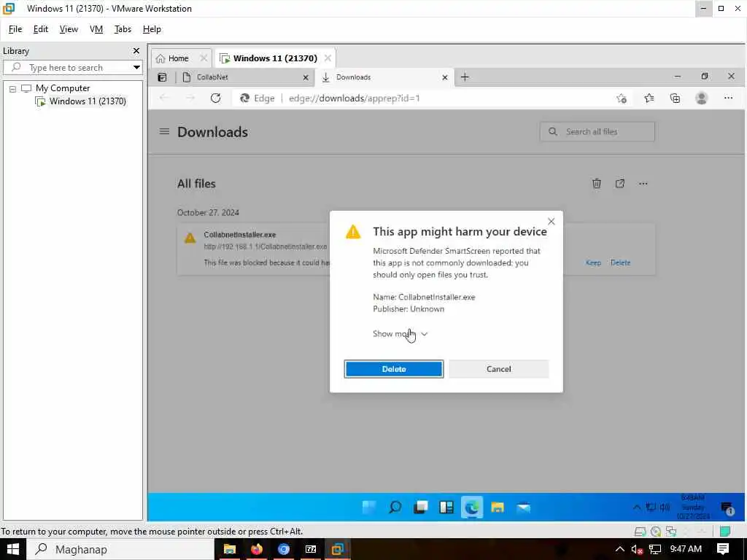The height and width of the screenshot is (560, 747).
Task: Open the Edge Collections icon
Action: (x=675, y=98)
